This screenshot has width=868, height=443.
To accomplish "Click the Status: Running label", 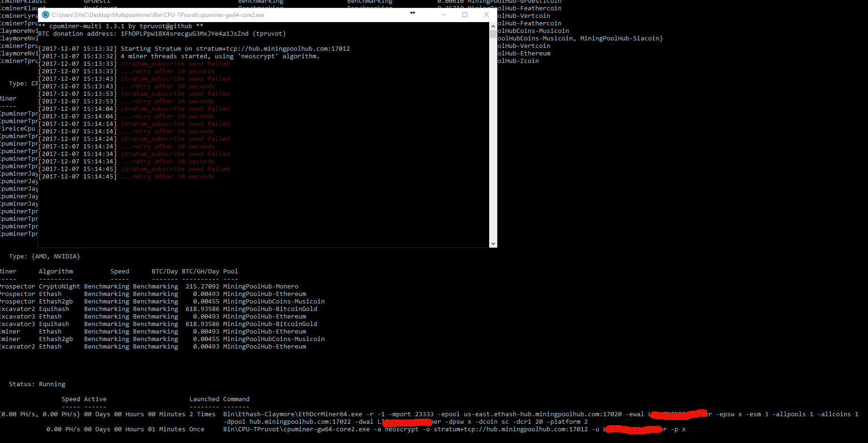I will click(37, 384).
